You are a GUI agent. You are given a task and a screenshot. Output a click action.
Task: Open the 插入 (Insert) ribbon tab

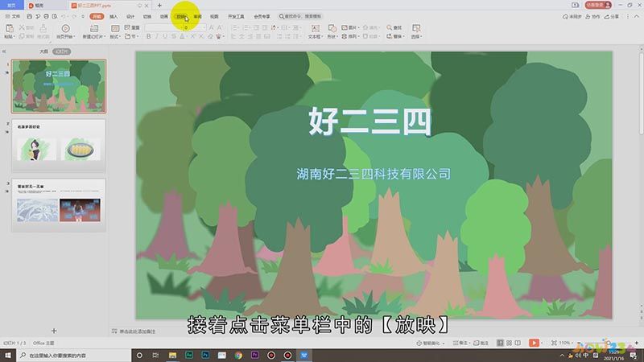click(x=114, y=16)
